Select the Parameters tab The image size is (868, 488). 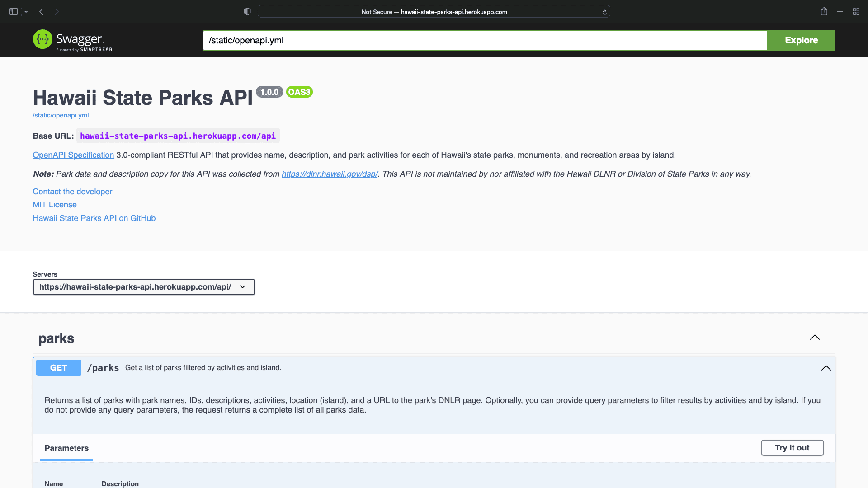66,448
